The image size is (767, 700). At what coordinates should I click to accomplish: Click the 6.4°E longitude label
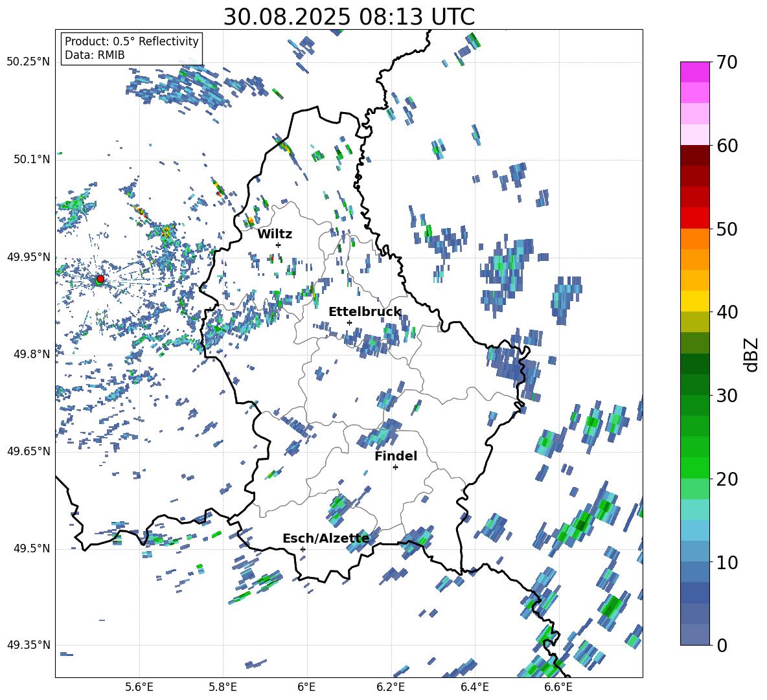[x=474, y=687]
